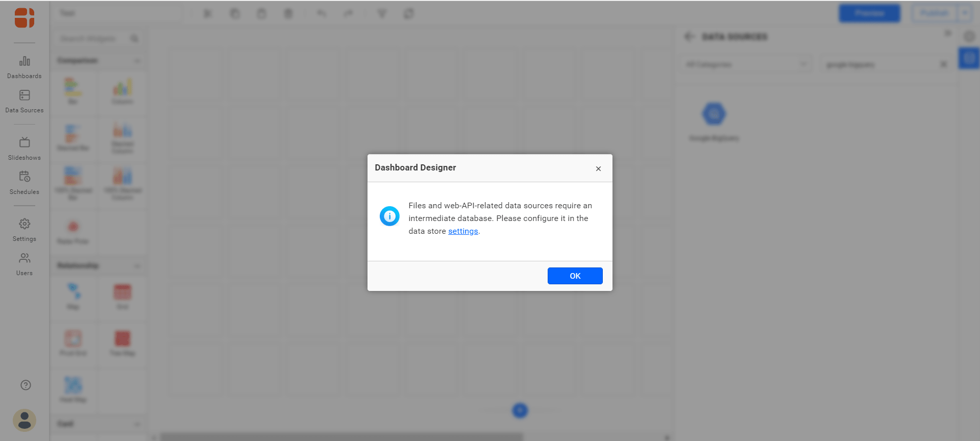Image resolution: width=980 pixels, height=441 pixels.
Task: Click the gear icon above the blue panel icon
Action: [x=969, y=36]
